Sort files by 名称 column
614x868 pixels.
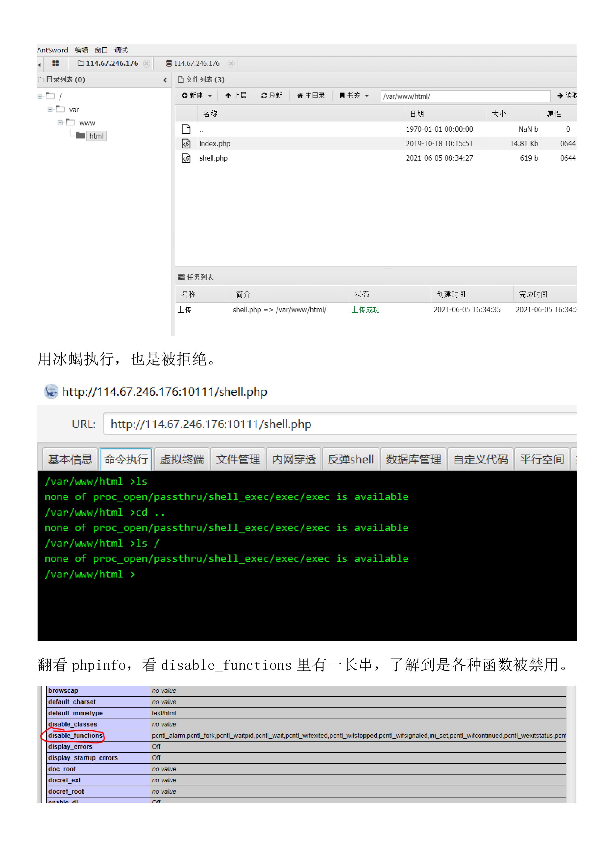click(300, 114)
